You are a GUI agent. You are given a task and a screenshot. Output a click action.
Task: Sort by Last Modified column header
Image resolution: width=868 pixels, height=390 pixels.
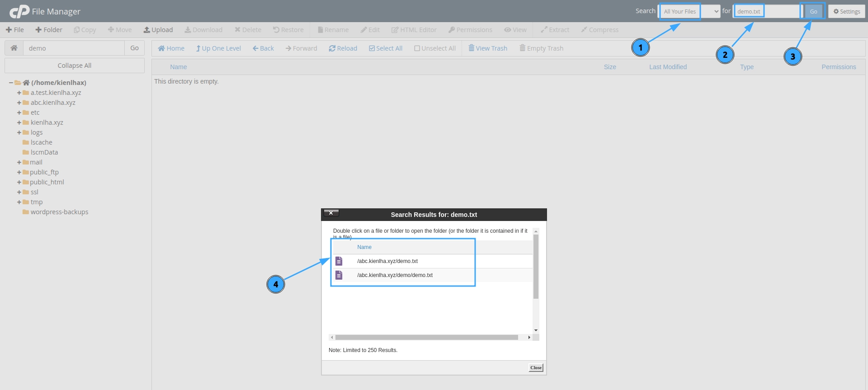coord(668,67)
